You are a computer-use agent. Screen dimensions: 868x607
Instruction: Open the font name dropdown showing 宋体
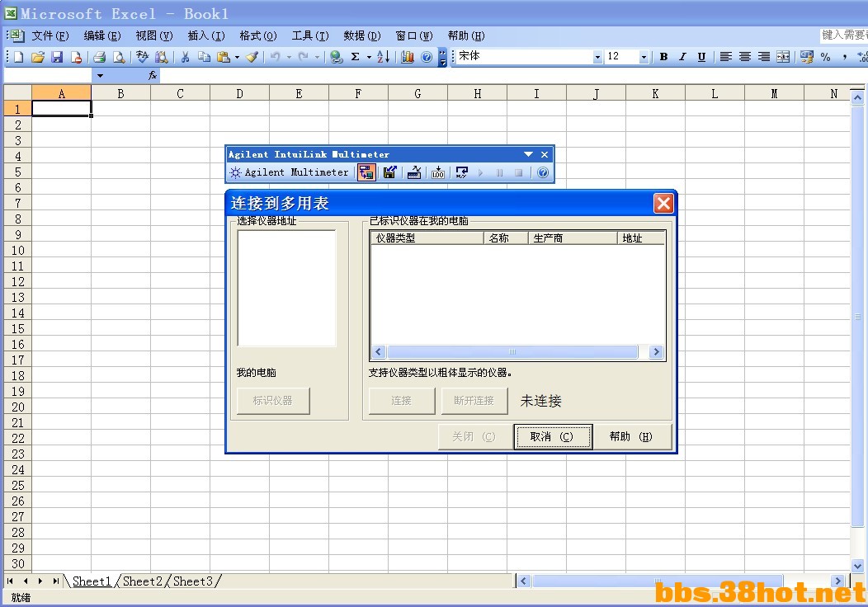tap(597, 57)
